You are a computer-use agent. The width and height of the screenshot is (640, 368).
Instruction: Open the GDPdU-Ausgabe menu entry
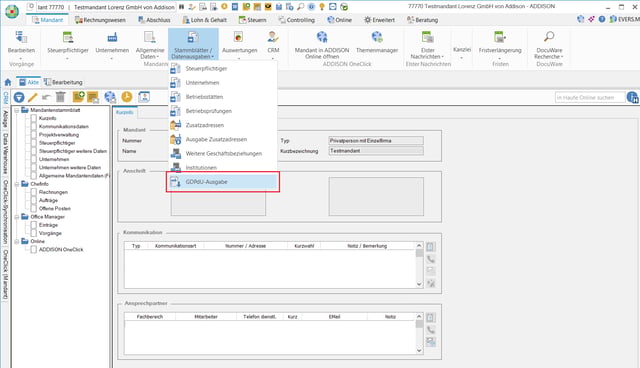click(223, 182)
